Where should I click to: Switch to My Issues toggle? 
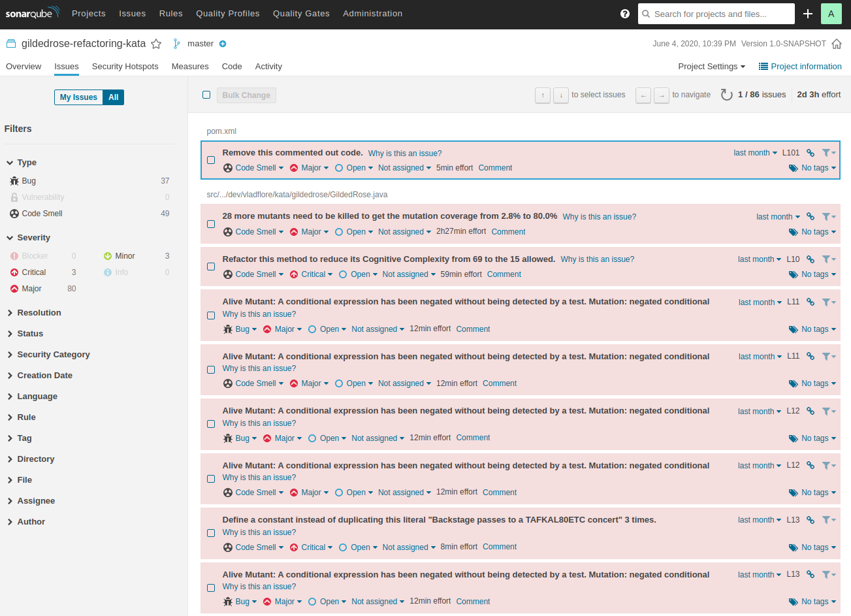(78, 97)
